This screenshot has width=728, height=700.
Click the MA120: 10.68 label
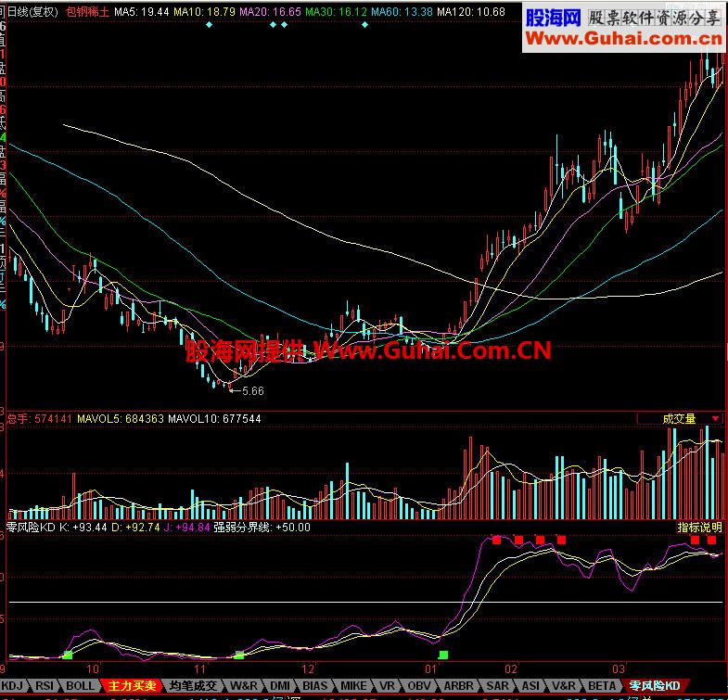point(471,12)
